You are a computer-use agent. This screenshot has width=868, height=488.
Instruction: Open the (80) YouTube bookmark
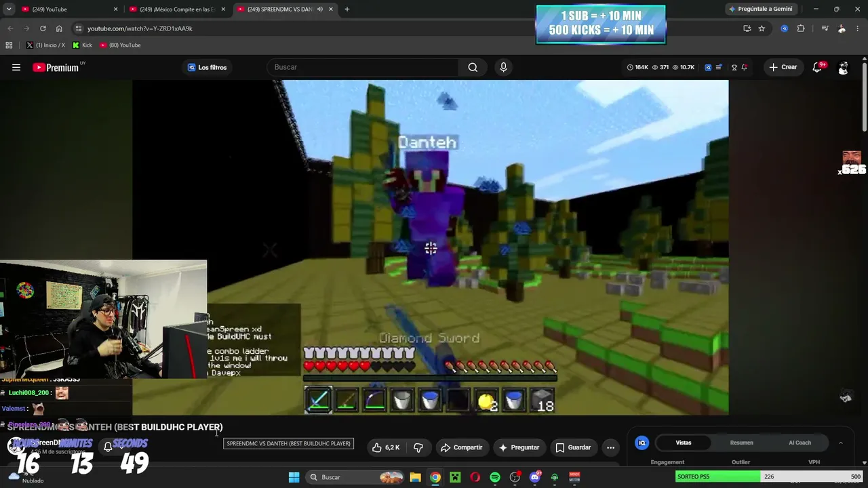(120, 45)
